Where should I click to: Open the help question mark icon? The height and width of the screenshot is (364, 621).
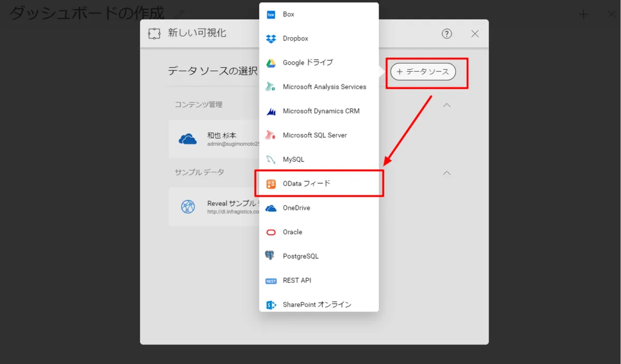pyautogui.click(x=447, y=34)
